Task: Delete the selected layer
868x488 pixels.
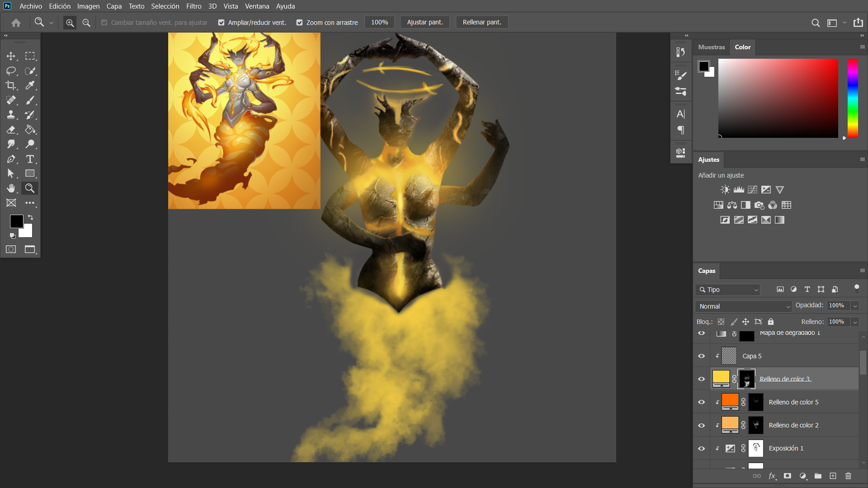Action: tap(848, 476)
